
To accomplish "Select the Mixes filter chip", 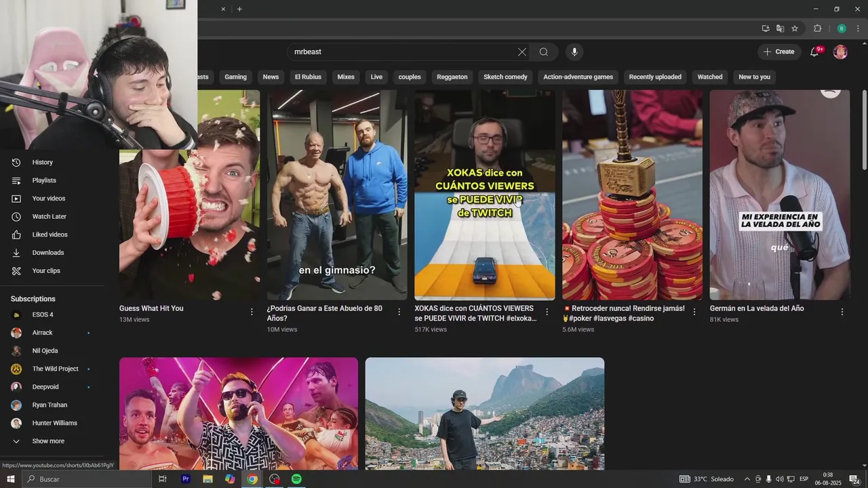I will (x=346, y=77).
